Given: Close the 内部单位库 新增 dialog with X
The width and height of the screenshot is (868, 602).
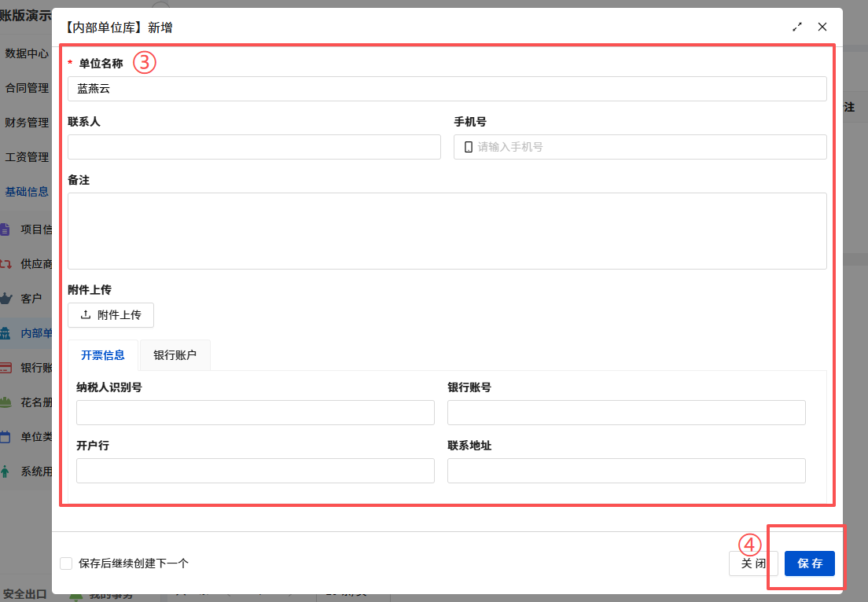Looking at the screenshot, I should [x=822, y=27].
